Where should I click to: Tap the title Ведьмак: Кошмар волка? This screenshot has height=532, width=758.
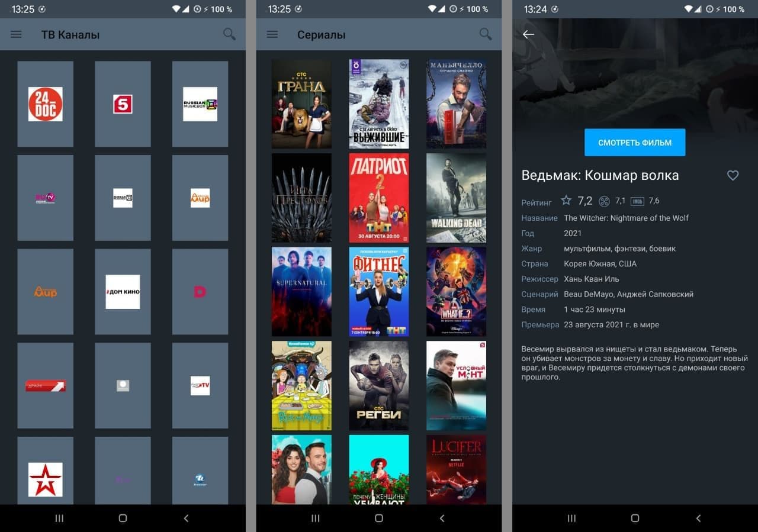point(600,176)
